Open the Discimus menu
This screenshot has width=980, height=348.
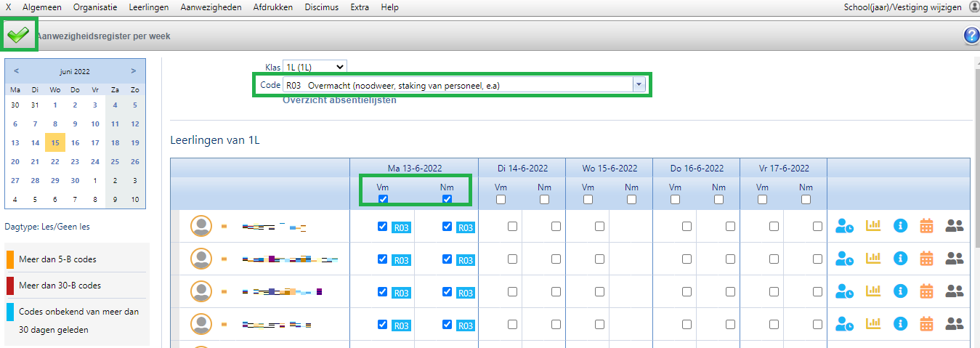tap(321, 7)
